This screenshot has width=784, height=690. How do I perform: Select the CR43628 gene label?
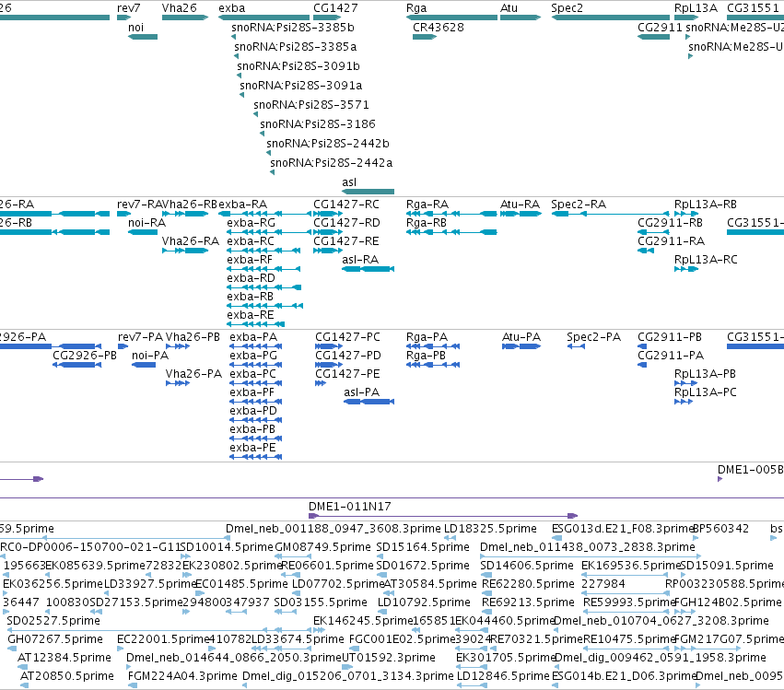(438, 27)
